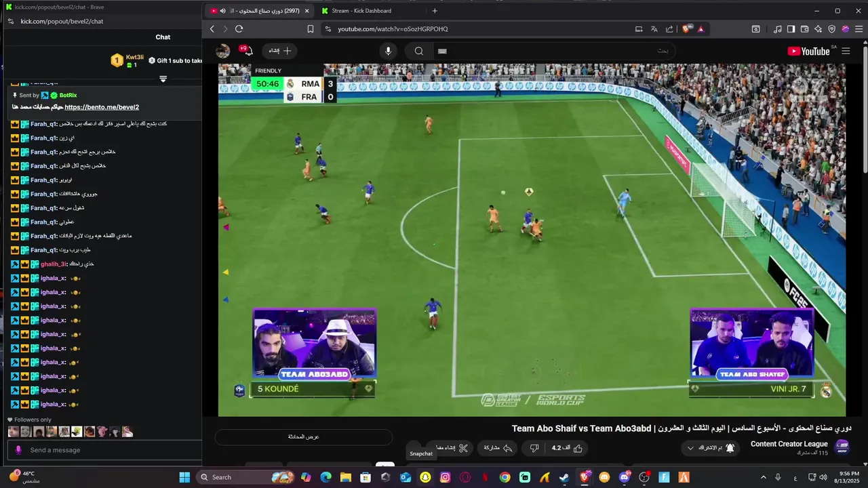Open the Brave Rewards triangle icon
868x488 pixels.
click(701, 29)
